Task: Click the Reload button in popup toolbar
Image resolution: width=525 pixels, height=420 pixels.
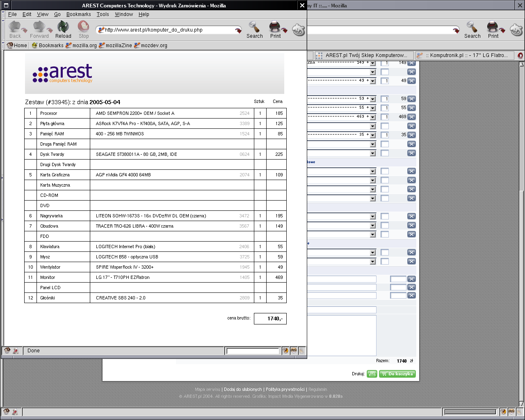Action: click(63, 30)
